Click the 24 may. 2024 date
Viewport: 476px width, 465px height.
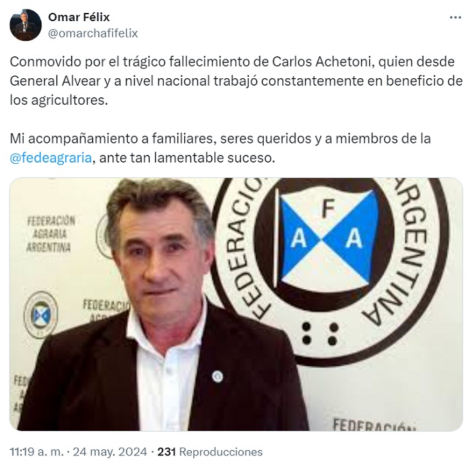click(x=110, y=451)
